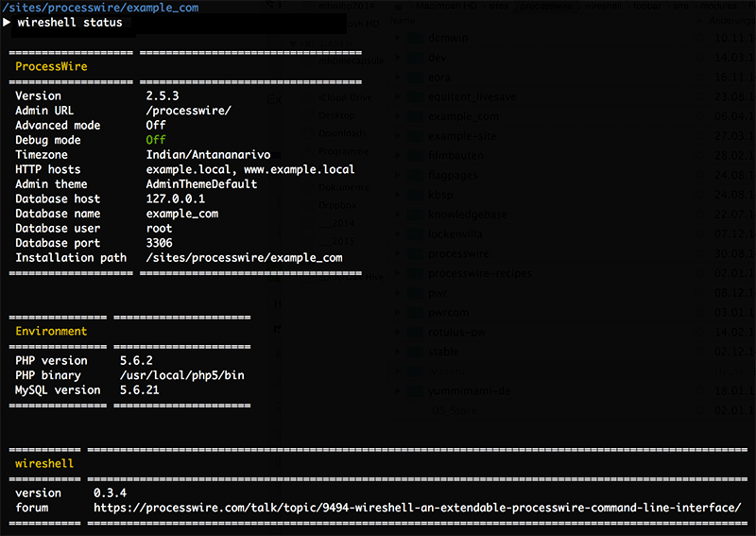Click the Admin URL value /processwire/

188,111
